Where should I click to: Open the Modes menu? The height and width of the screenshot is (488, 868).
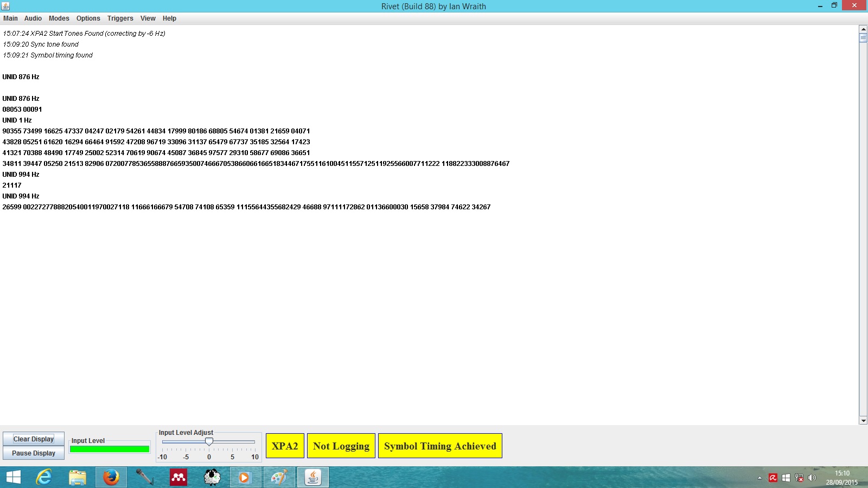point(59,18)
